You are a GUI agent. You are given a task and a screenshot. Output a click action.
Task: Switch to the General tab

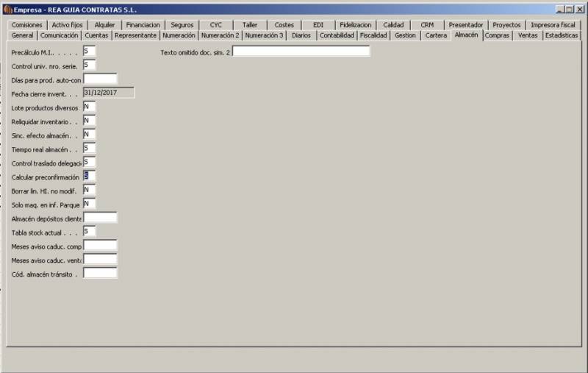coord(22,35)
